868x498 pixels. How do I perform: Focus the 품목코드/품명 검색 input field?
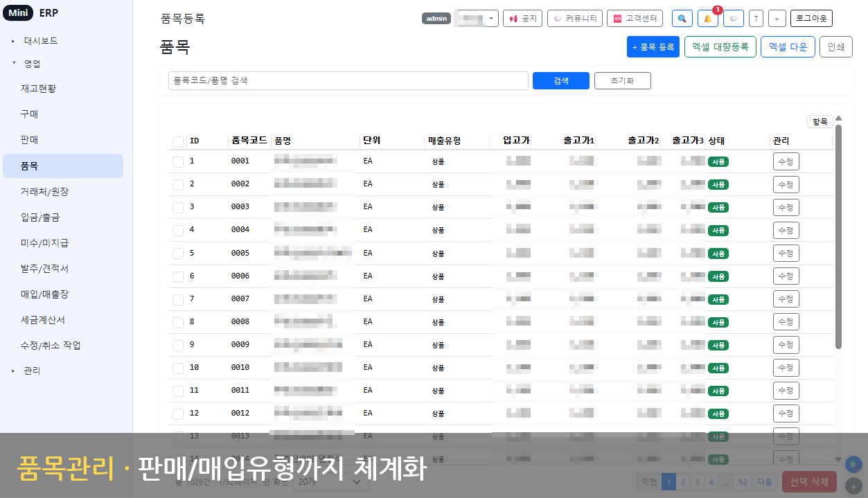(348, 80)
